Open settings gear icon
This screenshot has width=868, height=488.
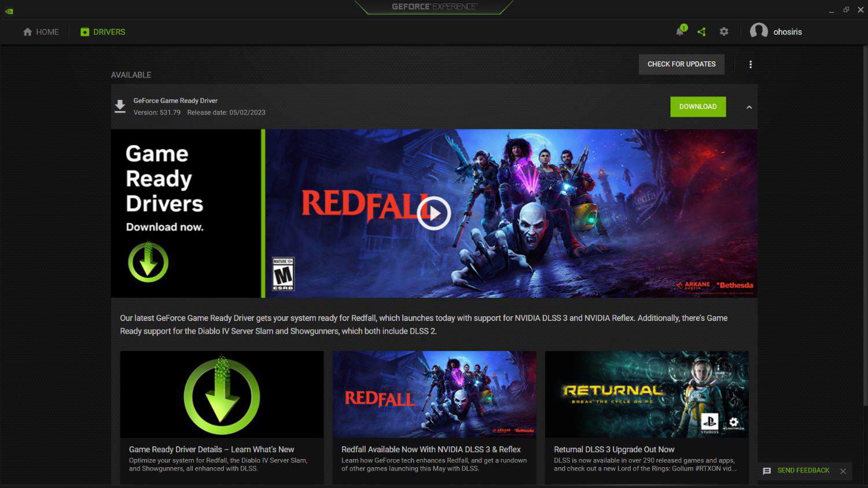pos(724,32)
